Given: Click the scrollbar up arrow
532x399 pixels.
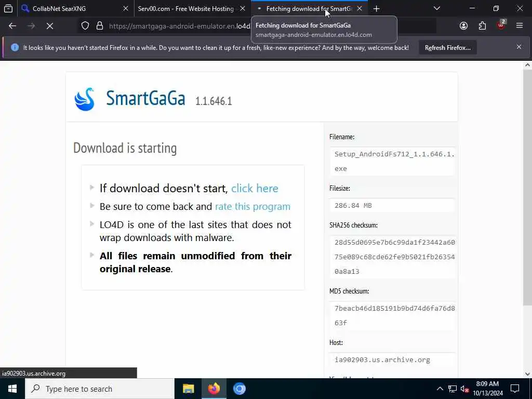Looking at the screenshot, I should (527, 65).
